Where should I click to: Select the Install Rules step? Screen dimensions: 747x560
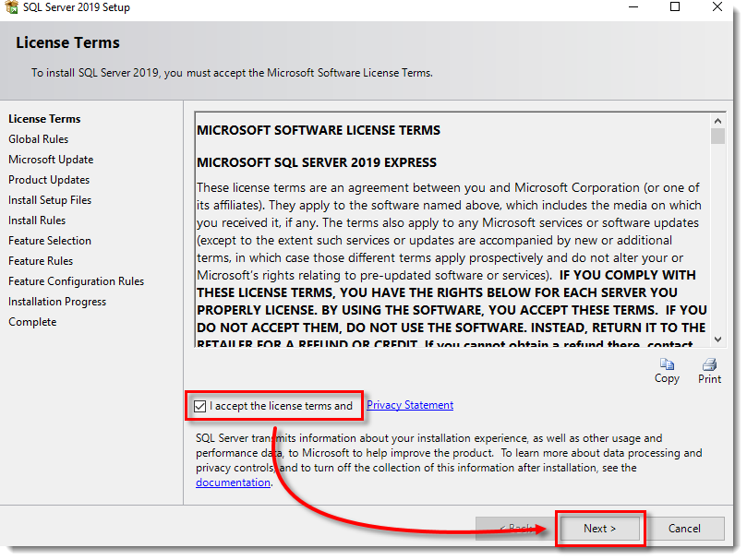(37, 220)
